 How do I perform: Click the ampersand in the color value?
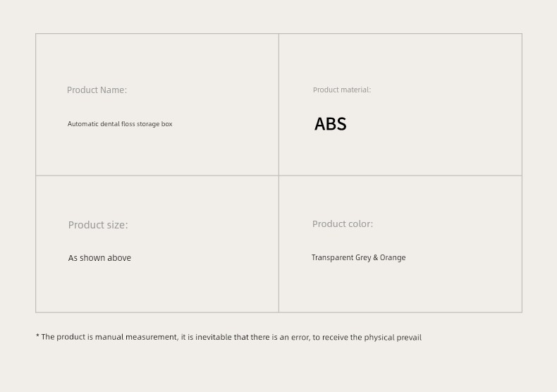[376, 257]
